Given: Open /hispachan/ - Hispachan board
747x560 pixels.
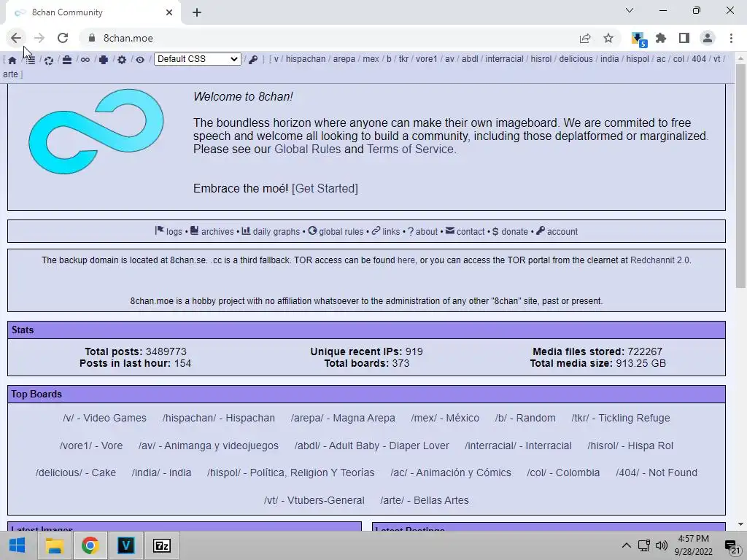Looking at the screenshot, I should tap(219, 418).
